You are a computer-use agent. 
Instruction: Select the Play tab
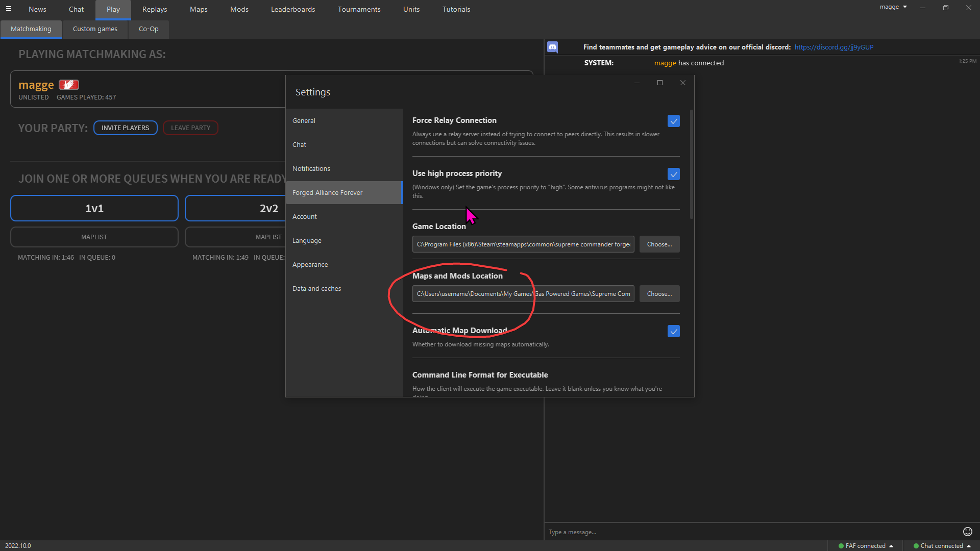[113, 9]
